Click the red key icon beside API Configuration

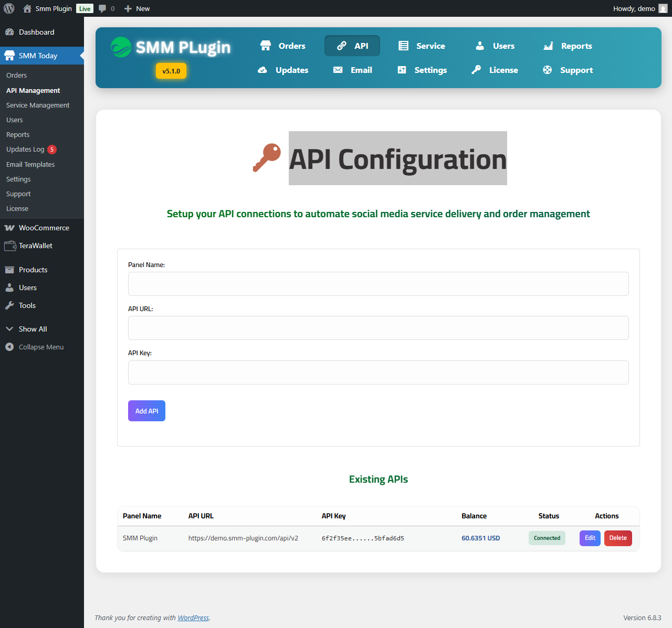pos(267,157)
